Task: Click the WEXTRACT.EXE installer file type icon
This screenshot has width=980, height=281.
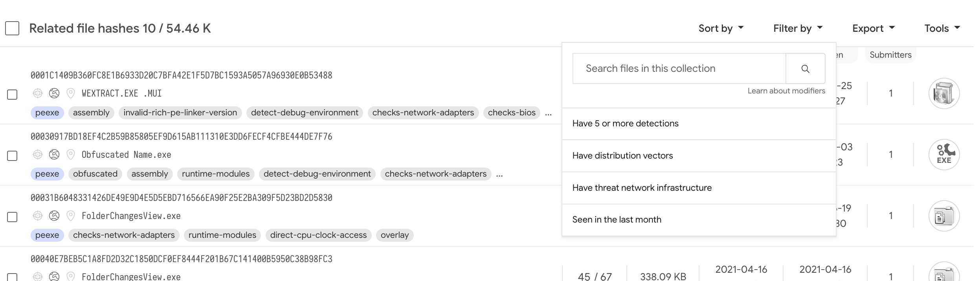Action: 943,93
